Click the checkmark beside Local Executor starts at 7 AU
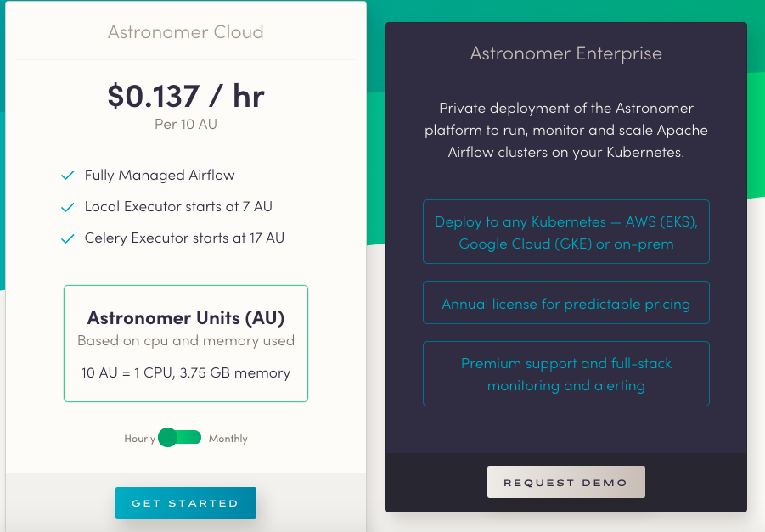 [x=67, y=207]
